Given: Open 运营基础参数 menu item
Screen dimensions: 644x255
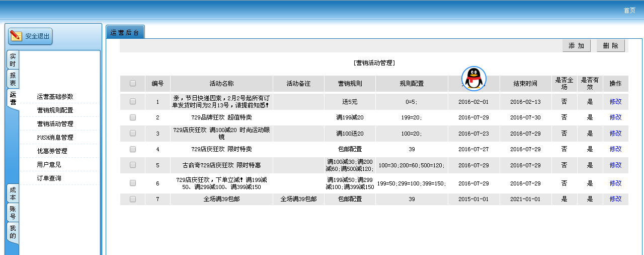Looking at the screenshot, I should 55,96.
